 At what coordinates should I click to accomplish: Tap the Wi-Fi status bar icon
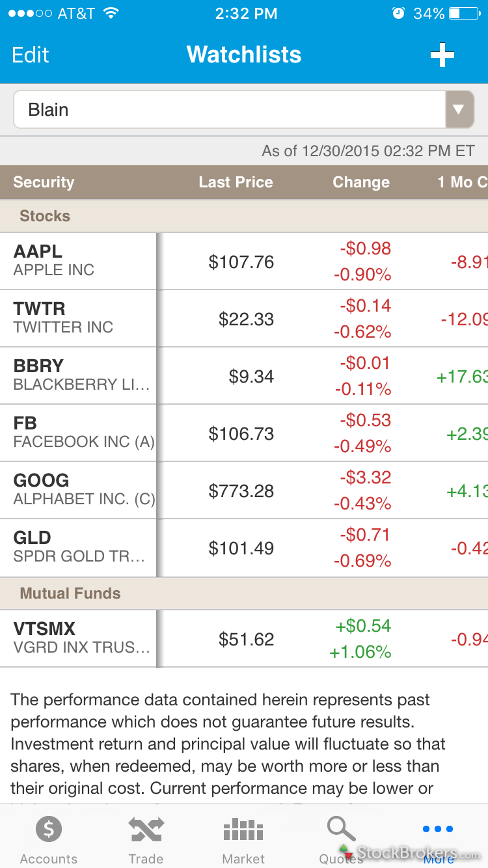[111, 14]
